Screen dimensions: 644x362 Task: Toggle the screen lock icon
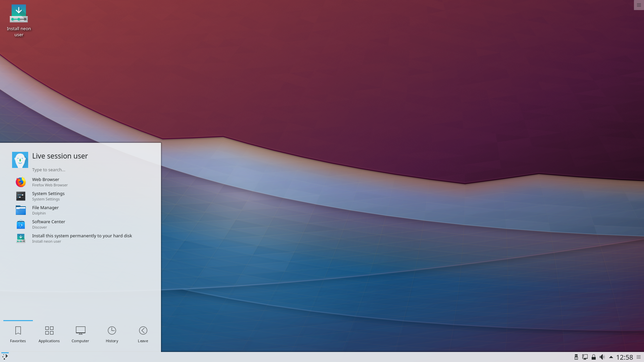pyautogui.click(x=593, y=357)
